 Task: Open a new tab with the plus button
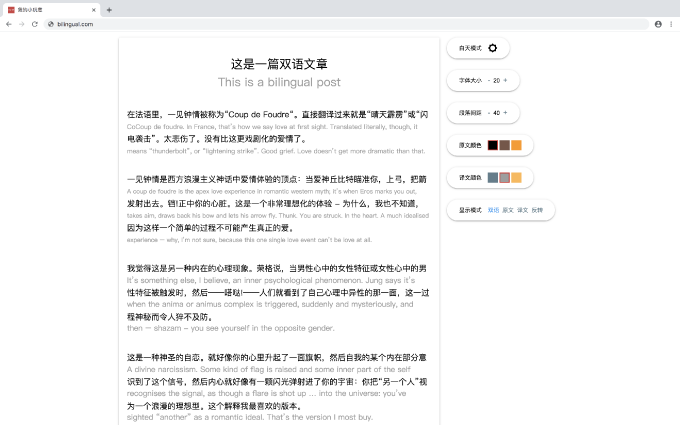(109, 10)
